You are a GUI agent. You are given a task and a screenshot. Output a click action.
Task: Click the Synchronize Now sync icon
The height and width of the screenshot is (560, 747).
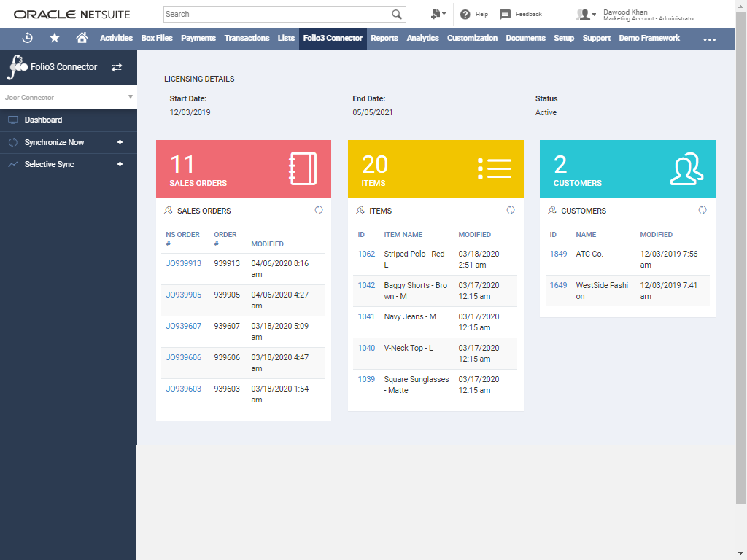pos(13,142)
